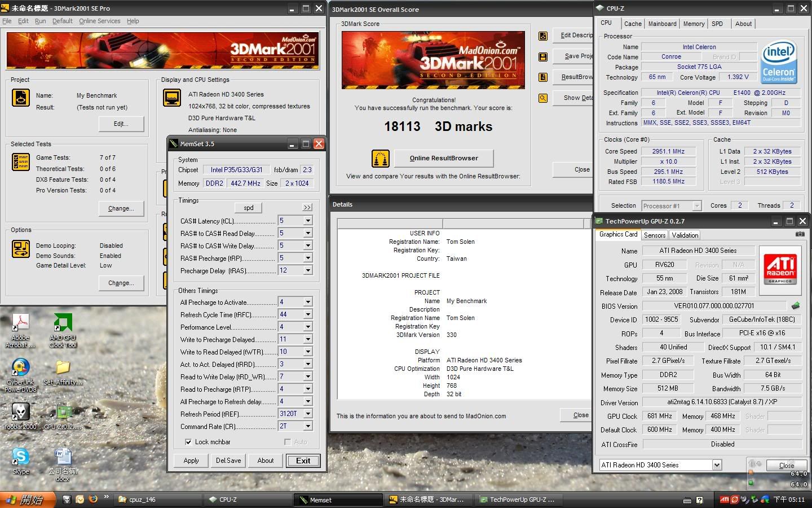Screen dimensions: 812x508
Task: Open the Command Rate (CR) dropdown
Action: pos(308,426)
